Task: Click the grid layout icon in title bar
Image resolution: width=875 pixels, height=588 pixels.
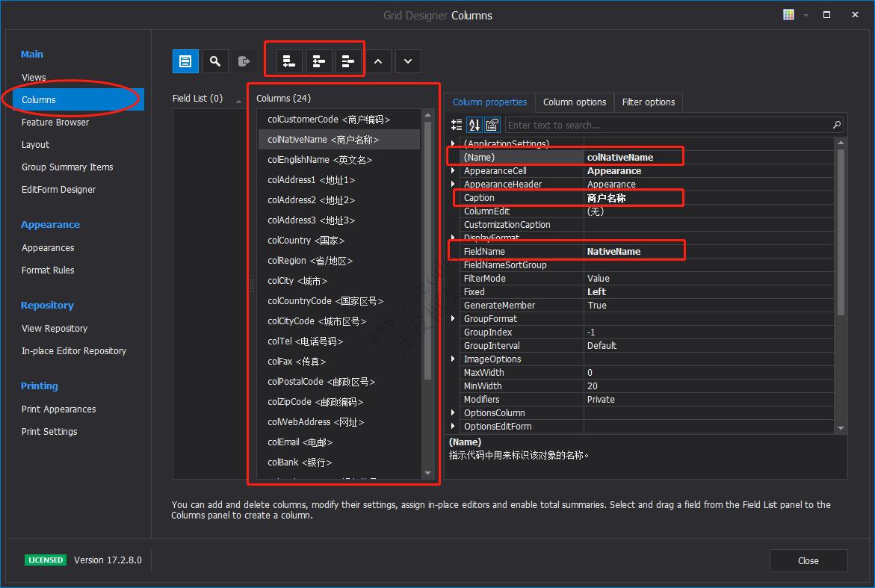Action: (x=788, y=14)
